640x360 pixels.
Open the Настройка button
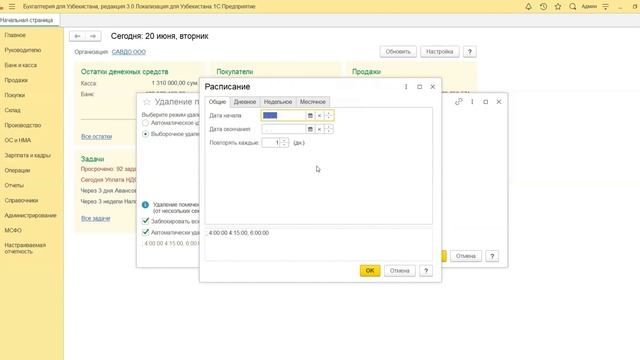[440, 52]
